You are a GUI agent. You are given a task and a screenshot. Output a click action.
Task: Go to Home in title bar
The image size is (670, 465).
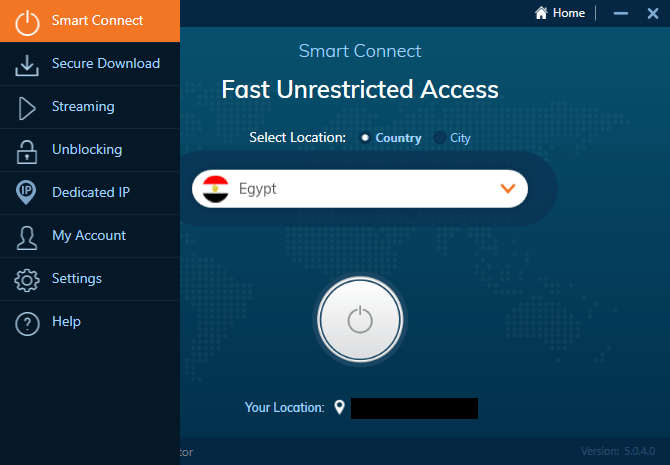tap(560, 13)
